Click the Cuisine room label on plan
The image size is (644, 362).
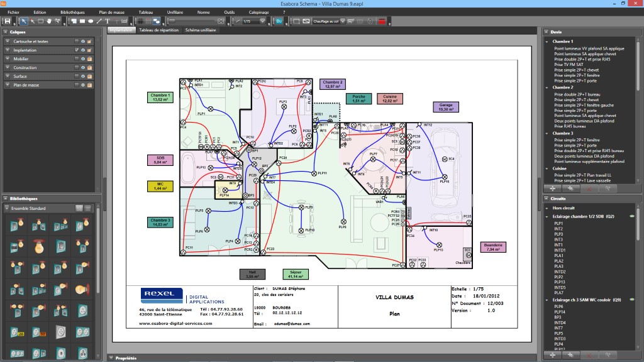tap(390, 99)
